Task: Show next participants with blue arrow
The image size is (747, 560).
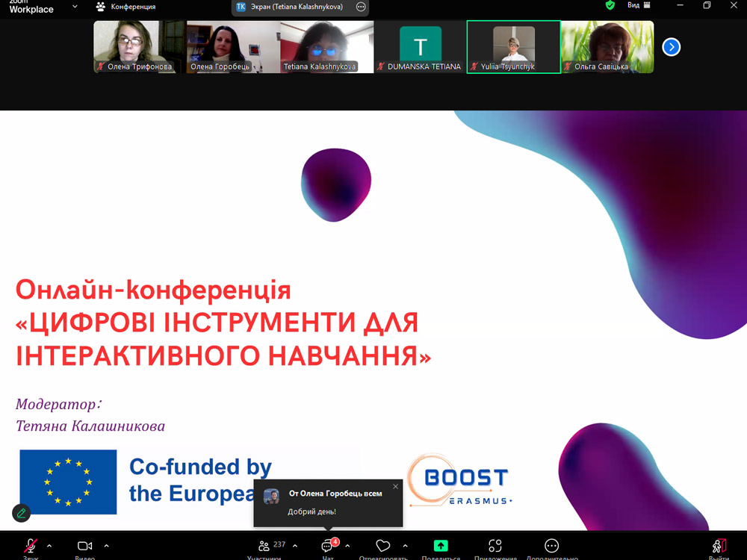Action: pos(671,47)
